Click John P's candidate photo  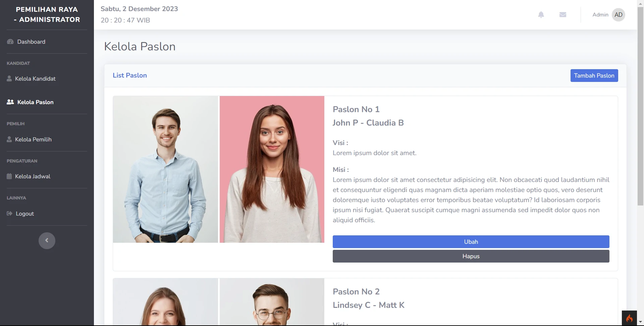[165, 169]
